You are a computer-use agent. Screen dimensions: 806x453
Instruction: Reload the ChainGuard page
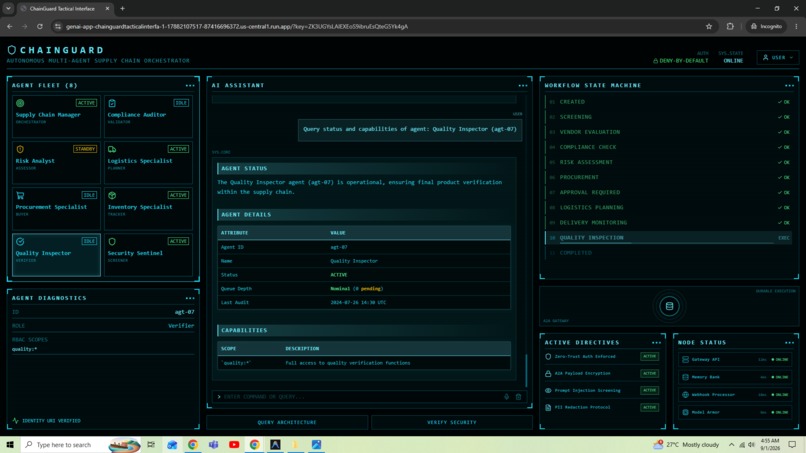[40, 26]
